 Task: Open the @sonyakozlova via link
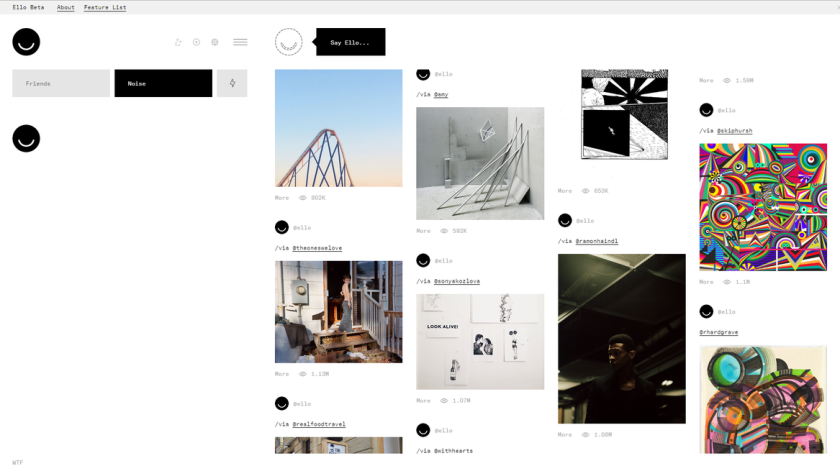click(457, 281)
